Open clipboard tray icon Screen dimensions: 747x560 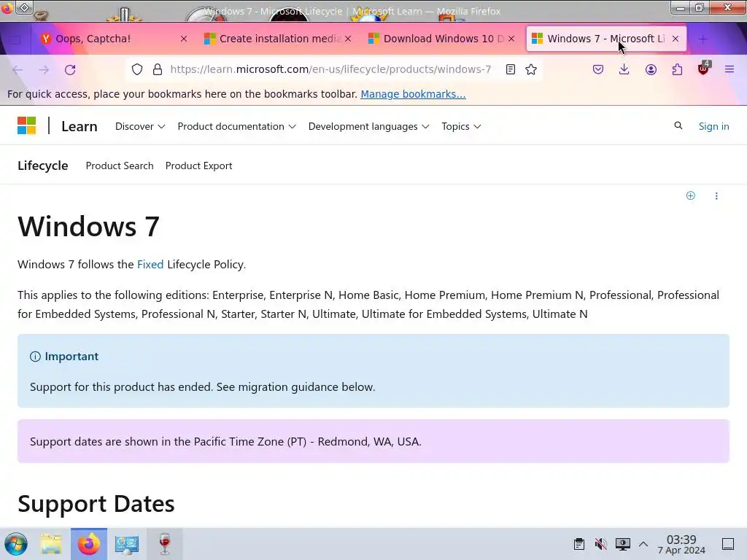578,544
